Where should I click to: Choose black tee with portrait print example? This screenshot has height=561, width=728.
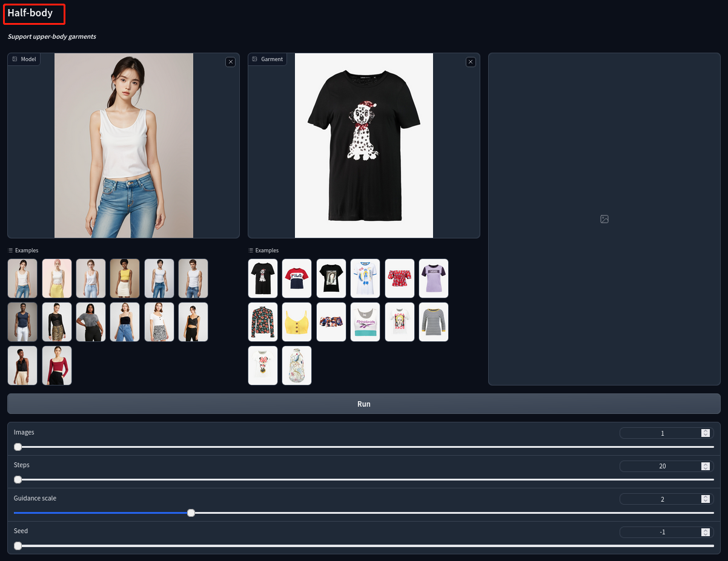[331, 278]
